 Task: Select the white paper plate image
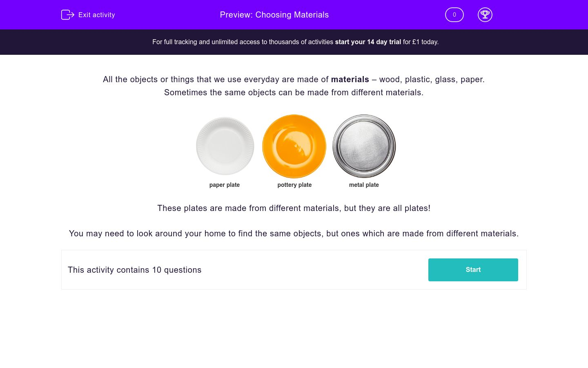tap(225, 146)
